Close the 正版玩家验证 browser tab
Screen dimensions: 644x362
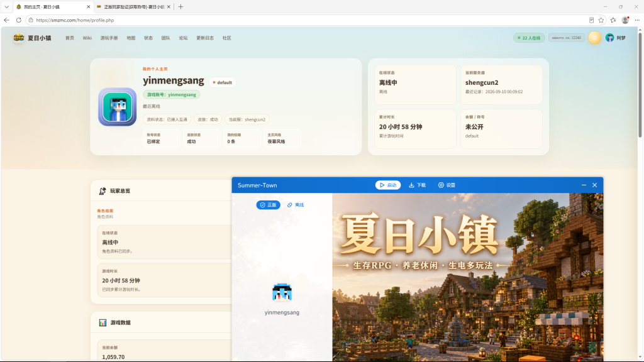(169, 7)
